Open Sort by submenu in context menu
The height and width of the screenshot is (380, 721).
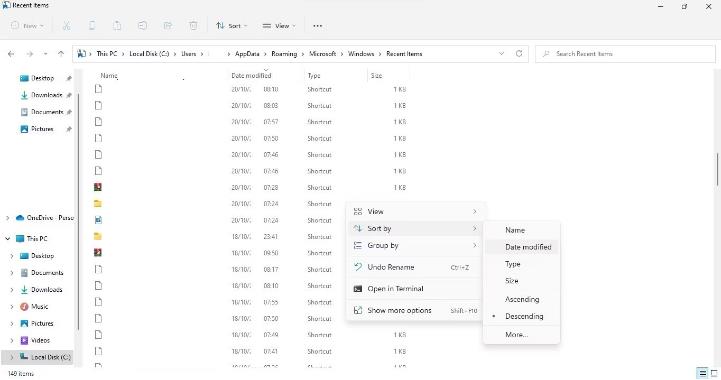click(415, 228)
